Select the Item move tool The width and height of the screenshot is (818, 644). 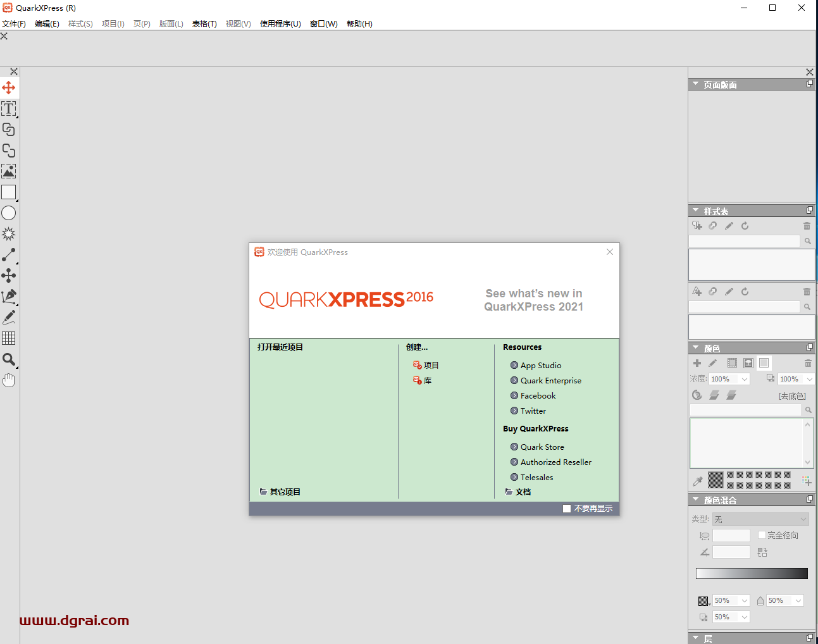click(x=9, y=88)
